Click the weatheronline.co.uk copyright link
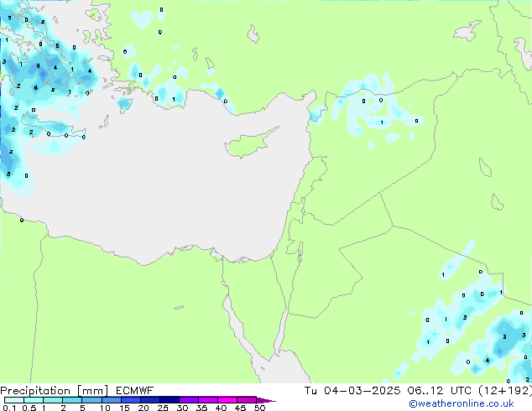 coord(462,403)
